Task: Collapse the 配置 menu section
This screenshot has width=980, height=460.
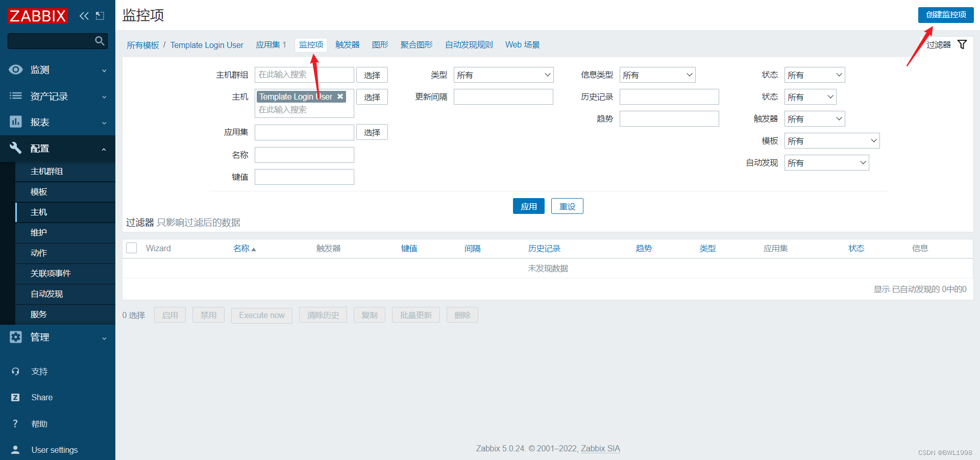Action: click(x=104, y=149)
